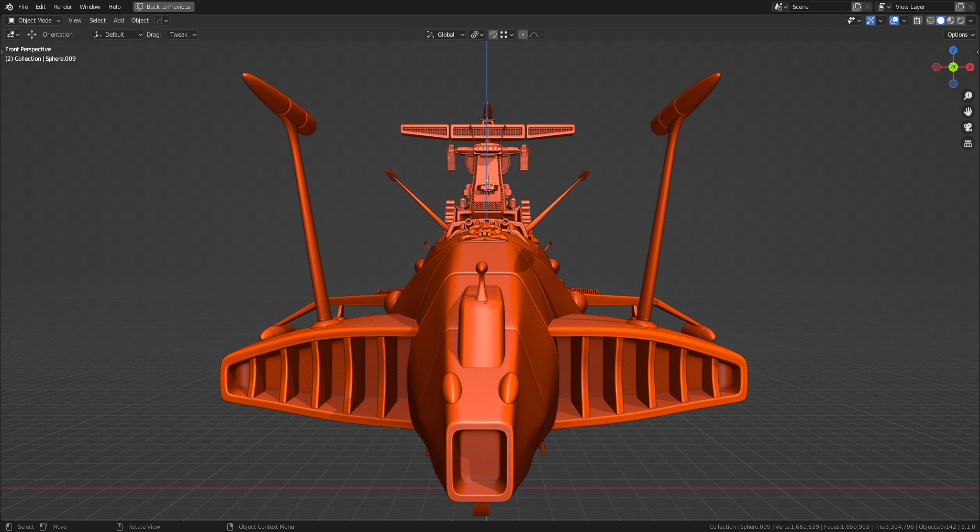Open the Global transform orientation dropdown

(x=445, y=35)
